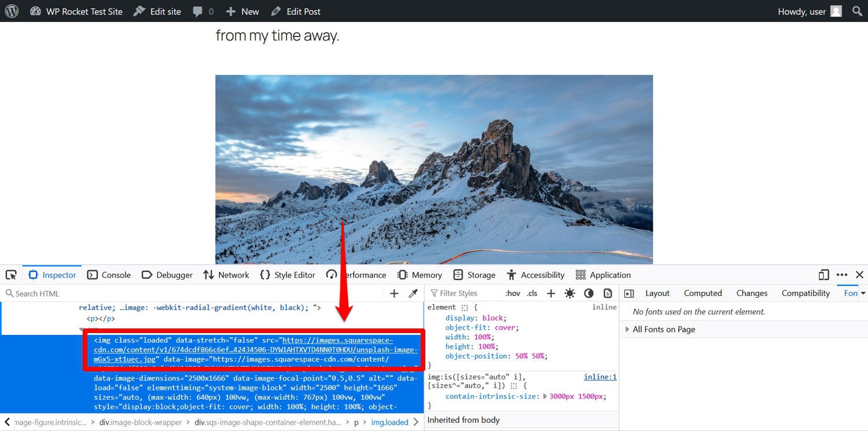Collapse the parent node twisty above img

82,330
